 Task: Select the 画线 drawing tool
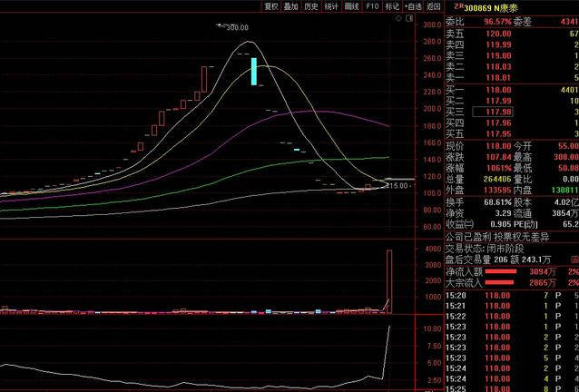[351, 6]
